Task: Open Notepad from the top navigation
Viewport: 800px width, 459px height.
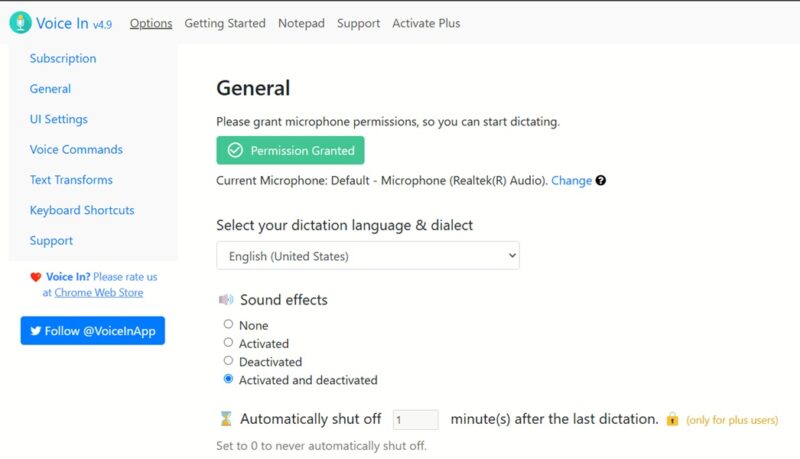Action: pyautogui.click(x=301, y=23)
